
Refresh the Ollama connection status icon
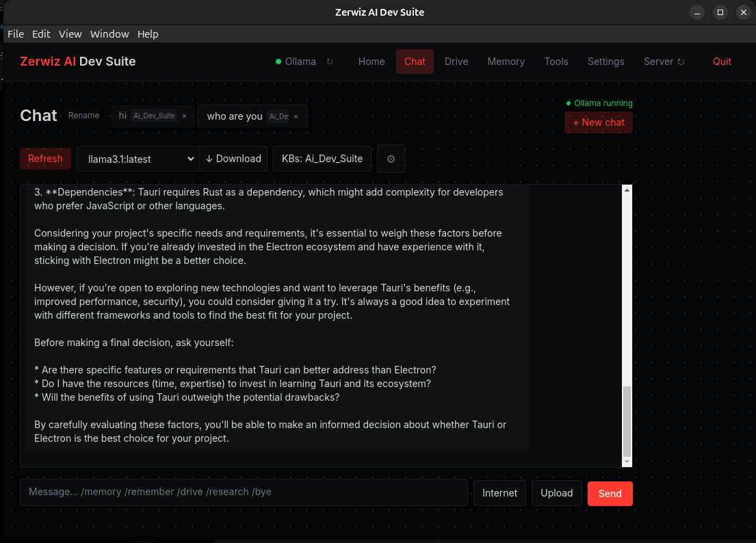(x=330, y=62)
